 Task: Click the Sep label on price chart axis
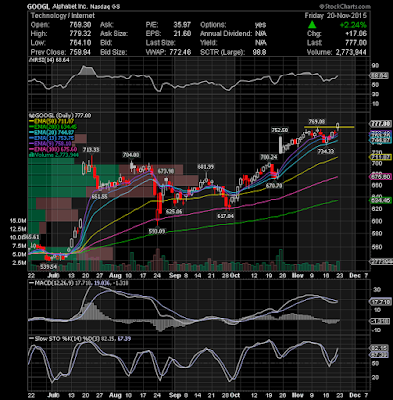click(x=175, y=276)
